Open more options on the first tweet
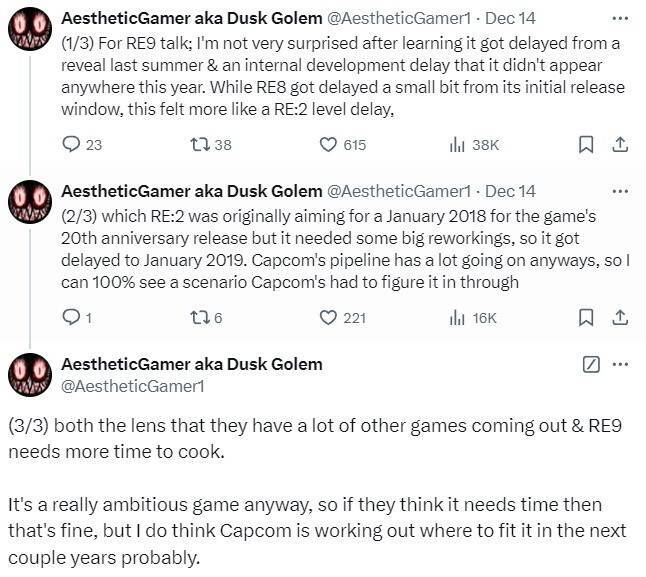 (x=620, y=18)
